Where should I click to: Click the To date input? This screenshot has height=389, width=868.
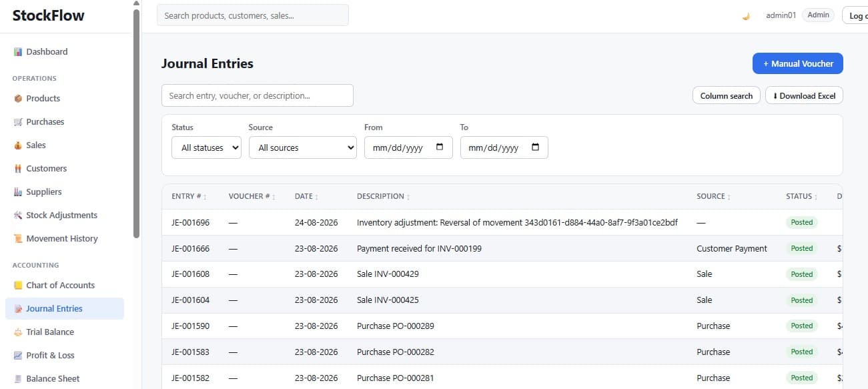504,147
